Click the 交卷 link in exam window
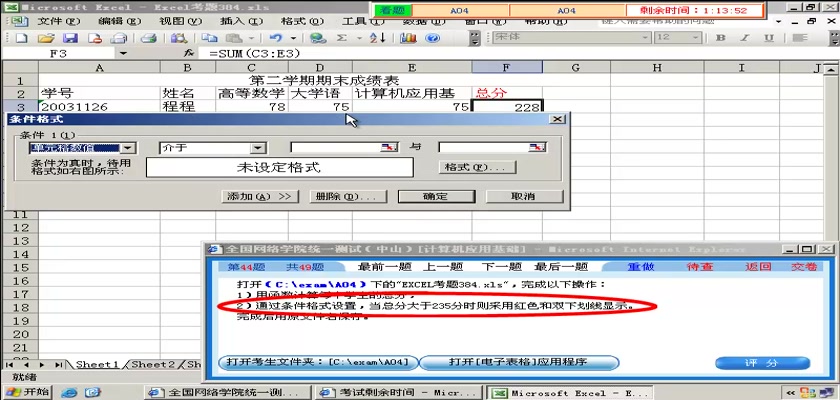Screen dimensions: 840x400 (x=804, y=267)
